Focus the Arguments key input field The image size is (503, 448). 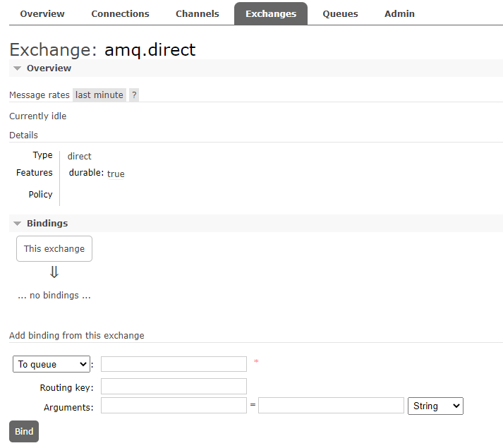click(x=174, y=406)
